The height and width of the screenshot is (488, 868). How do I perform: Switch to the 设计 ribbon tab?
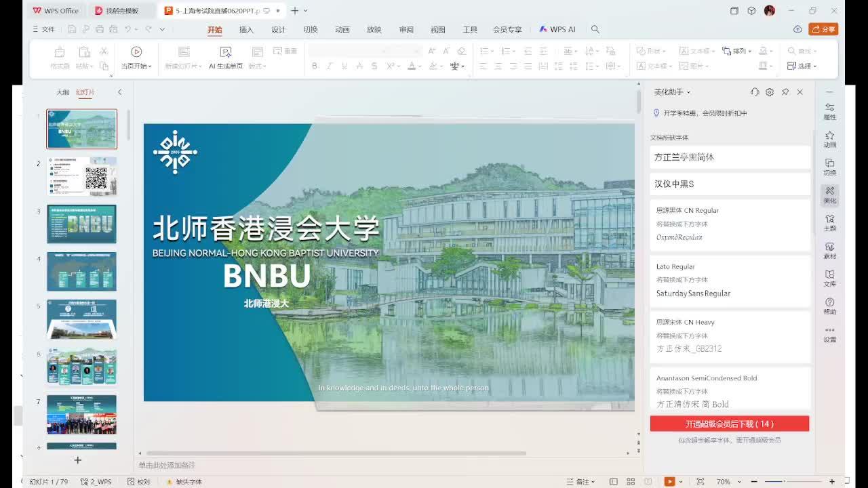coord(278,29)
